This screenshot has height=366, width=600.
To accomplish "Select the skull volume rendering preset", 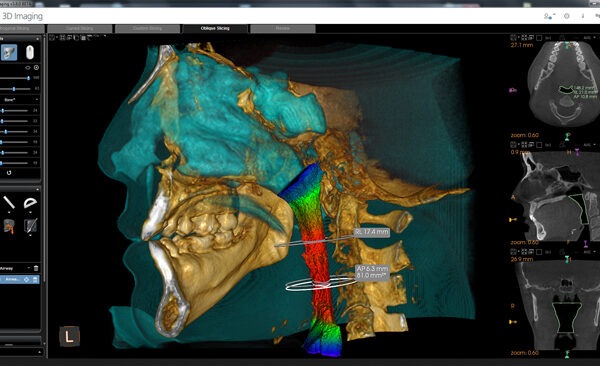I will pyautogui.click(x=9, y=52).
